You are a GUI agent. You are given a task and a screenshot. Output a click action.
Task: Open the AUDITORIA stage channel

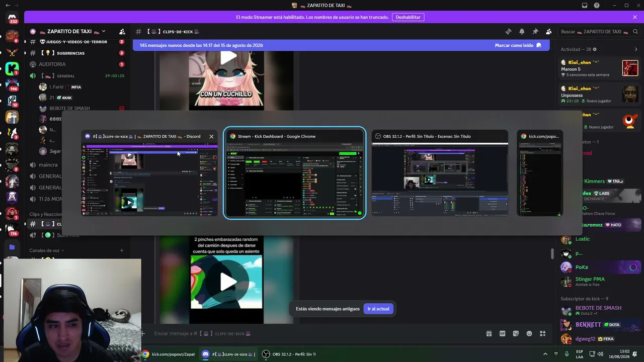77,64
